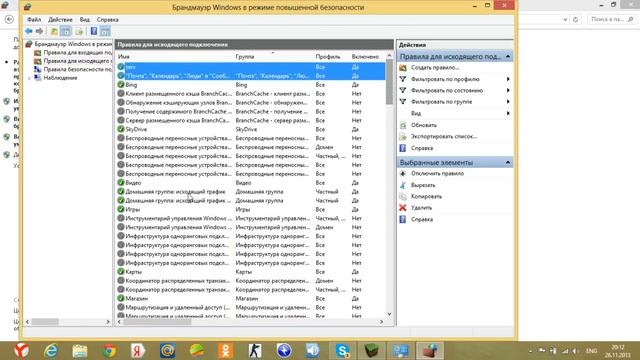This screenshot has width=640, height=360.
Task: Sort rules by the Имя column header
Action: point(124,57)
